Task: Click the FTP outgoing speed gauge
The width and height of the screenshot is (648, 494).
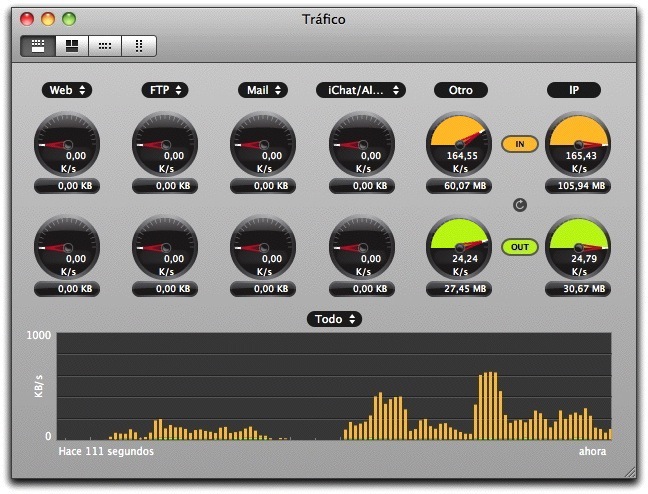Action: [165, 247]
